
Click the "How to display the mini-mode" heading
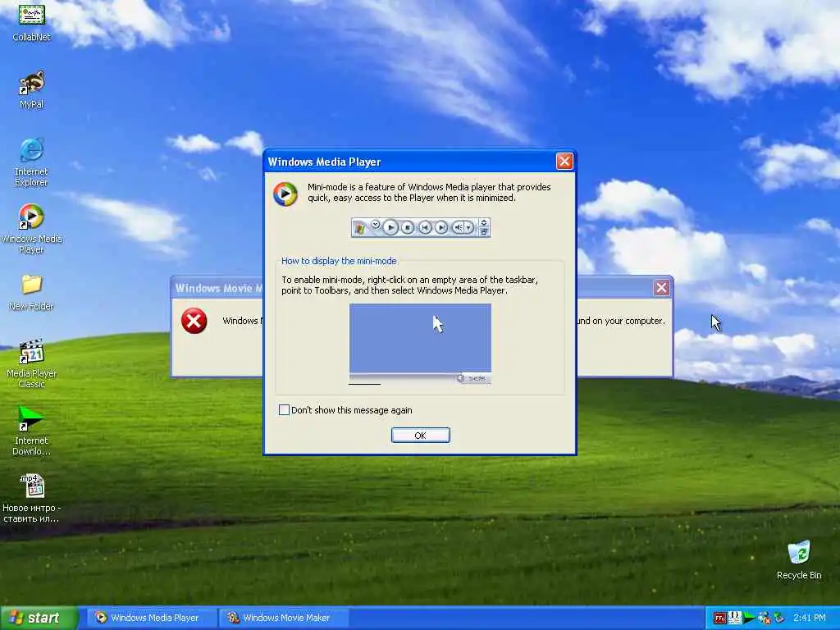tap(339, 261)
